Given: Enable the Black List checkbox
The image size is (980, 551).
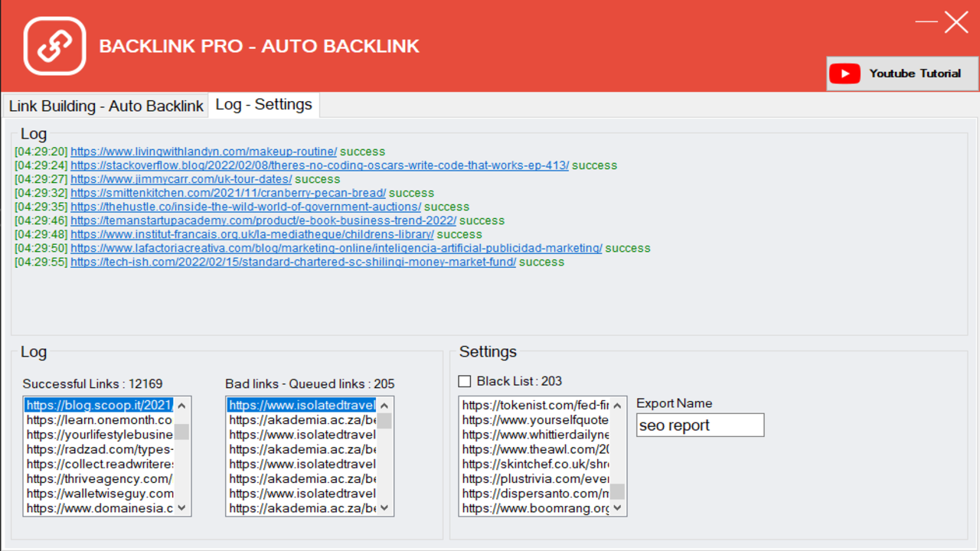Looking at the screenshot, I should click(x=465, y=381).
